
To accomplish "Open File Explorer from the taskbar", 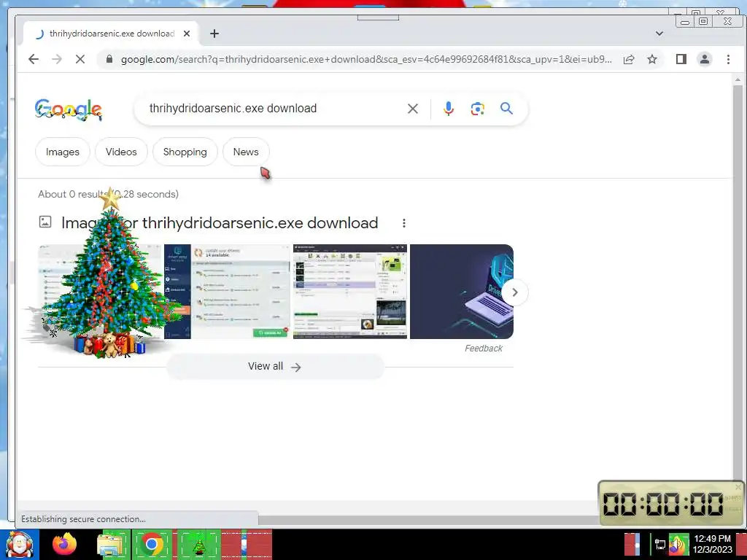I will pos(111,545).
